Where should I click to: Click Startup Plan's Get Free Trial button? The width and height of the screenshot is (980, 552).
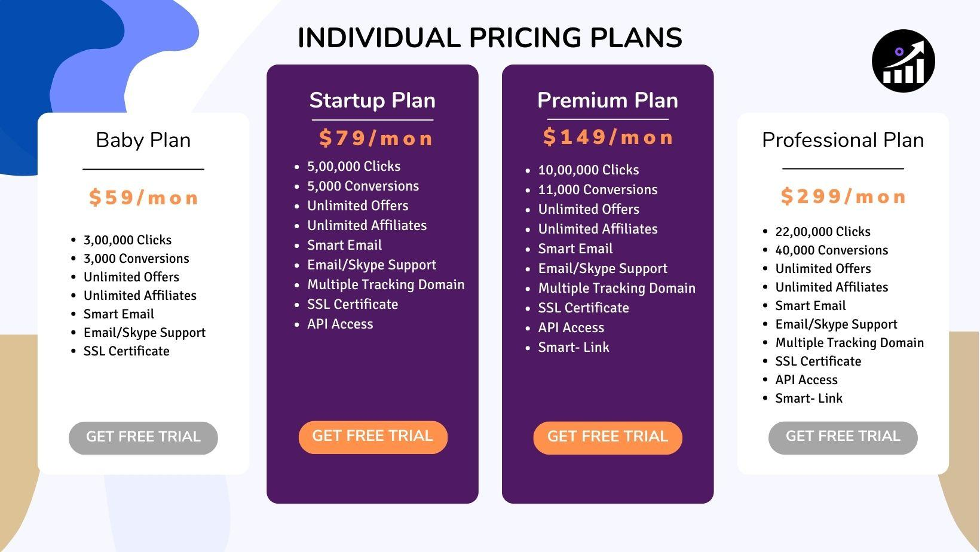tap(373, 437)
